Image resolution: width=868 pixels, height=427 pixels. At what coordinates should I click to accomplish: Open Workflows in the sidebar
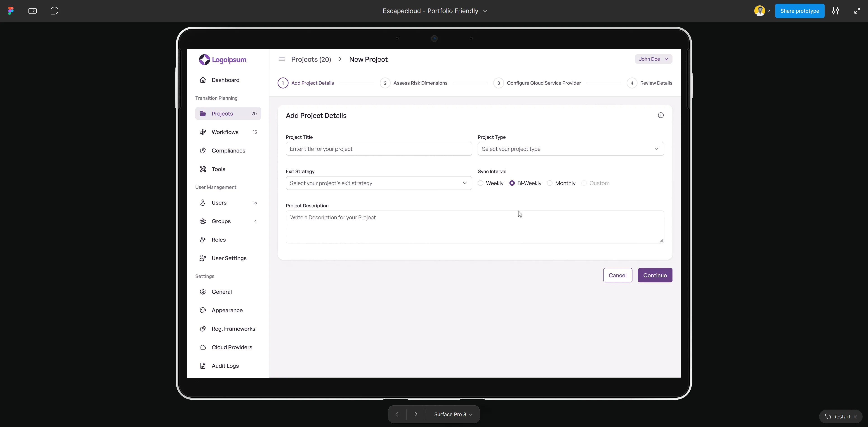tap(228, 132)
